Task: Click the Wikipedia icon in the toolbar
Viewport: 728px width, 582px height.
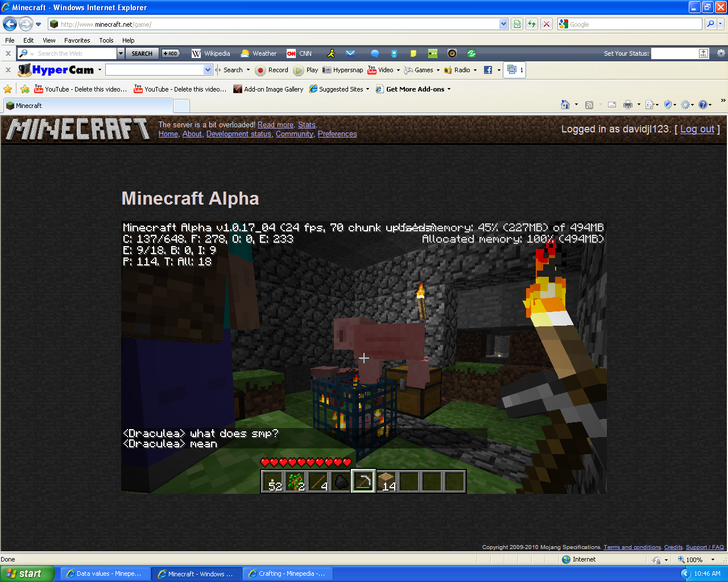Action: [x=196, y=53]
